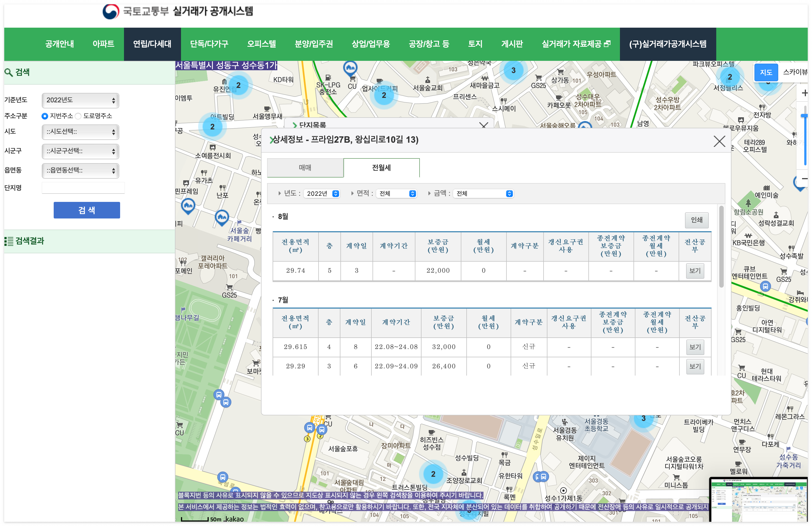Viewport: 812px width, 526px height.
Task: Click the KB국민은행 bank icon
Action: (x=748, y=236)
